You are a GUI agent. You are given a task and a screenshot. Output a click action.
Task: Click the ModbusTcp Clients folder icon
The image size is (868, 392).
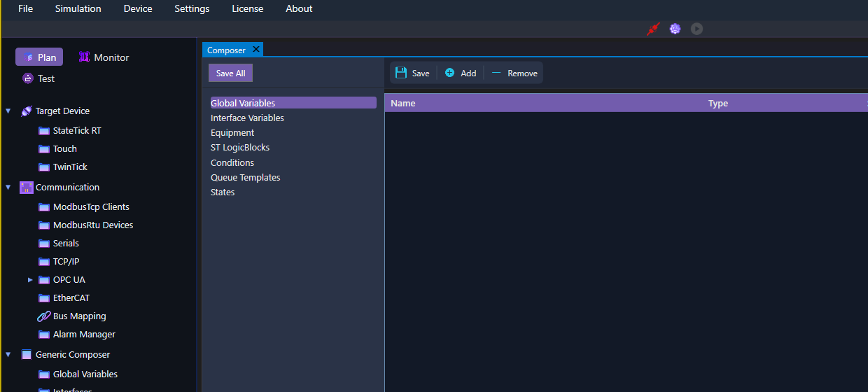click(44, 206)
